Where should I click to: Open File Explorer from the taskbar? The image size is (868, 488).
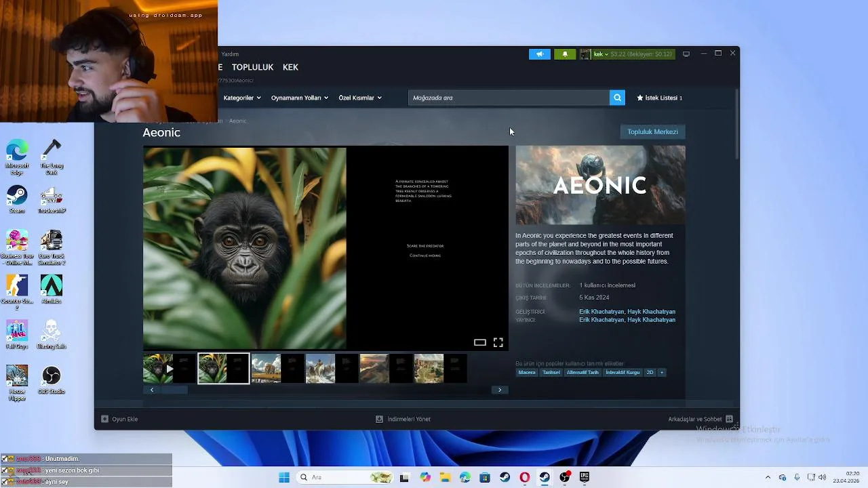point(445,477)
